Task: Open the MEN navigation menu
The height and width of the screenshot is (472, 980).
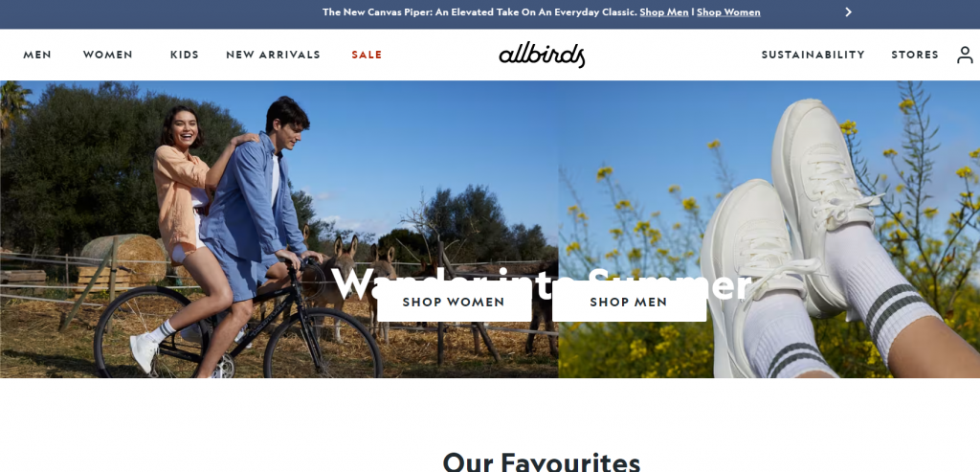Action: (37, 55)
